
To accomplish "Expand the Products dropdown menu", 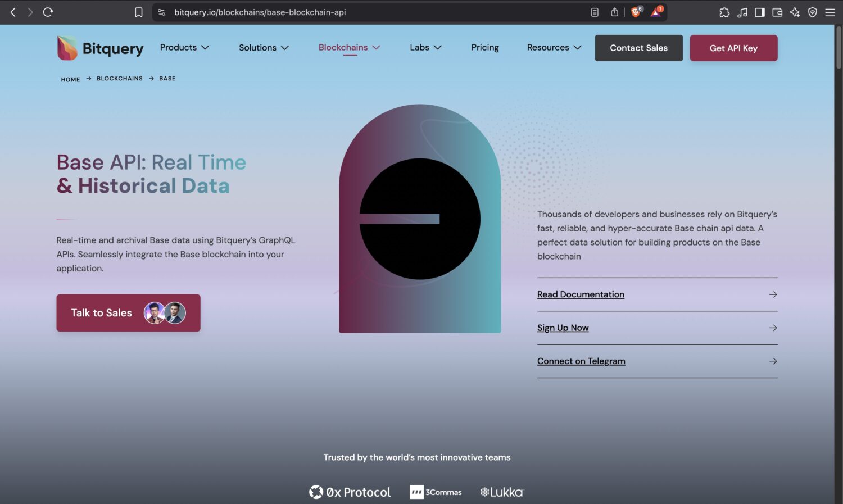I will tap(184, 48).
